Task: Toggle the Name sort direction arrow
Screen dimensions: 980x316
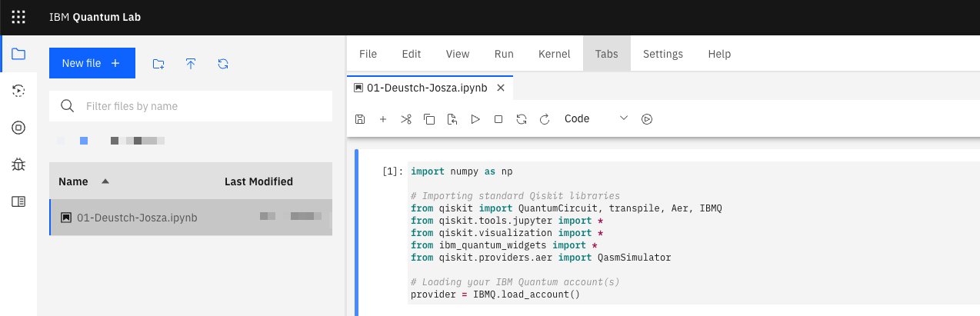Action: (x=105, y=181)
